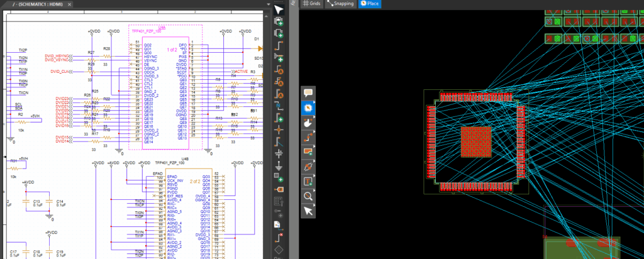The height and width of the screenshot is (259, 644).
Task: Close the SCHEMATIC1 : HDMI tab
Action: [x=69, y=4]
